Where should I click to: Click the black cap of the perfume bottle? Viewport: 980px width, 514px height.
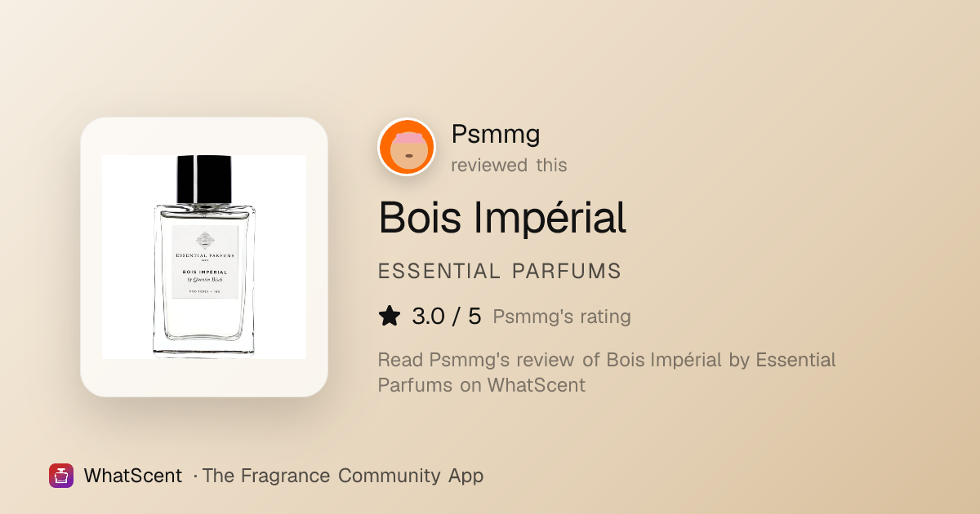204,179
